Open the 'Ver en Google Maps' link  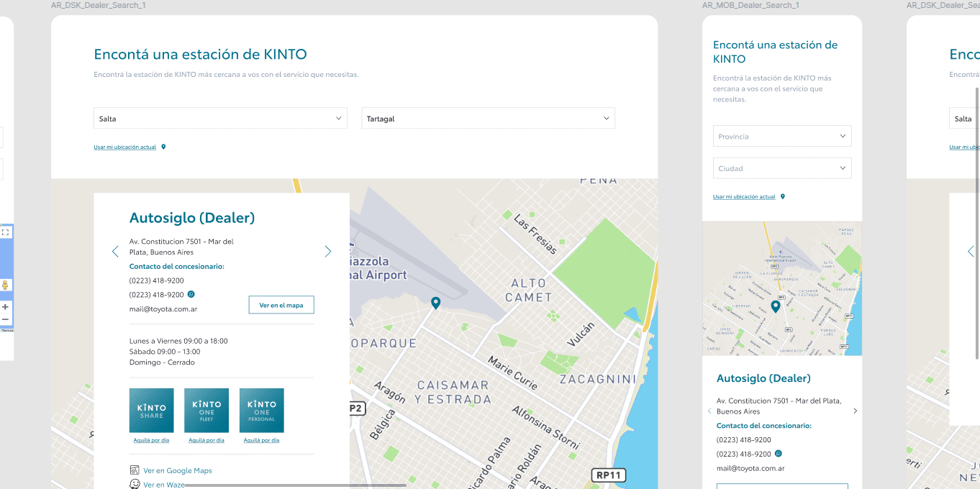(177, 470)
